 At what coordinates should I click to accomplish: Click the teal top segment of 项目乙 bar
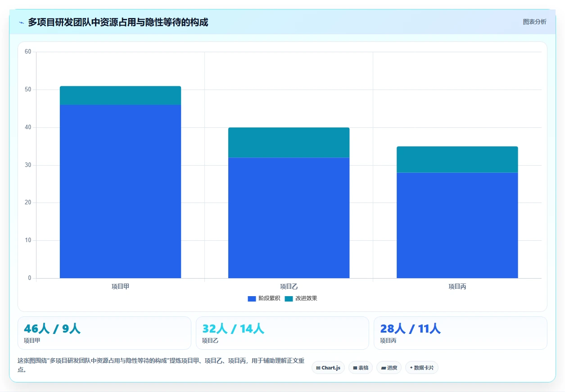click(289, 143)
